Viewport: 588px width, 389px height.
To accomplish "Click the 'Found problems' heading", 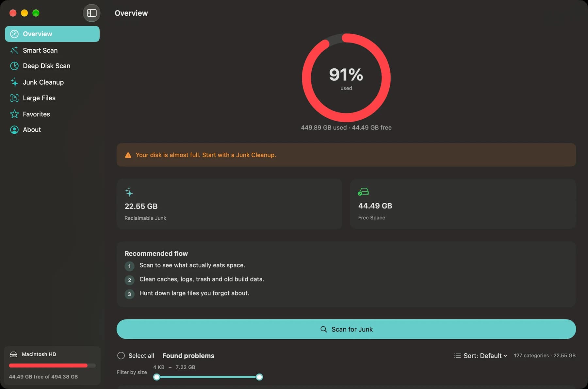I will [188, 356].
